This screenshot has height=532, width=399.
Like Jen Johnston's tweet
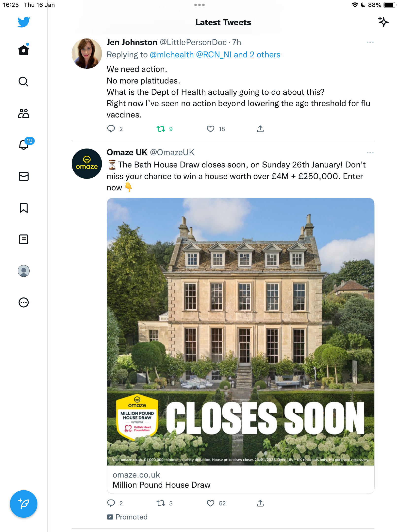click(x=211, y=129)
